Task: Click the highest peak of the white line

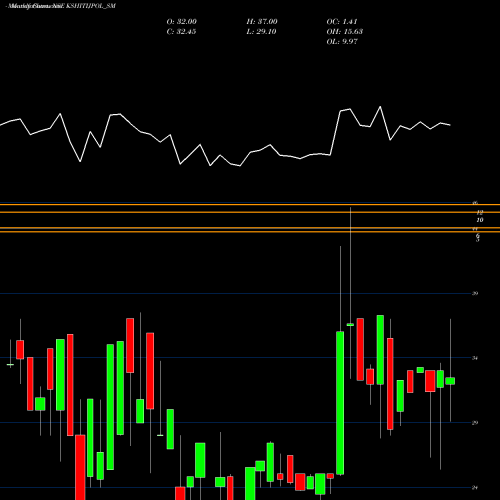Action: (380, 107)
